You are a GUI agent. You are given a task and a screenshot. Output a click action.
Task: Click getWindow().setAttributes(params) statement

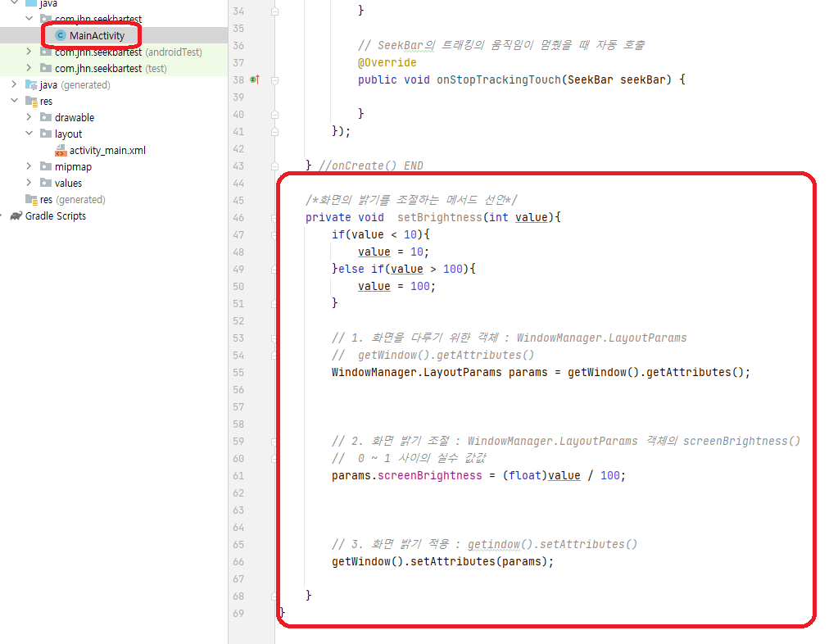[x=442, y=562]
